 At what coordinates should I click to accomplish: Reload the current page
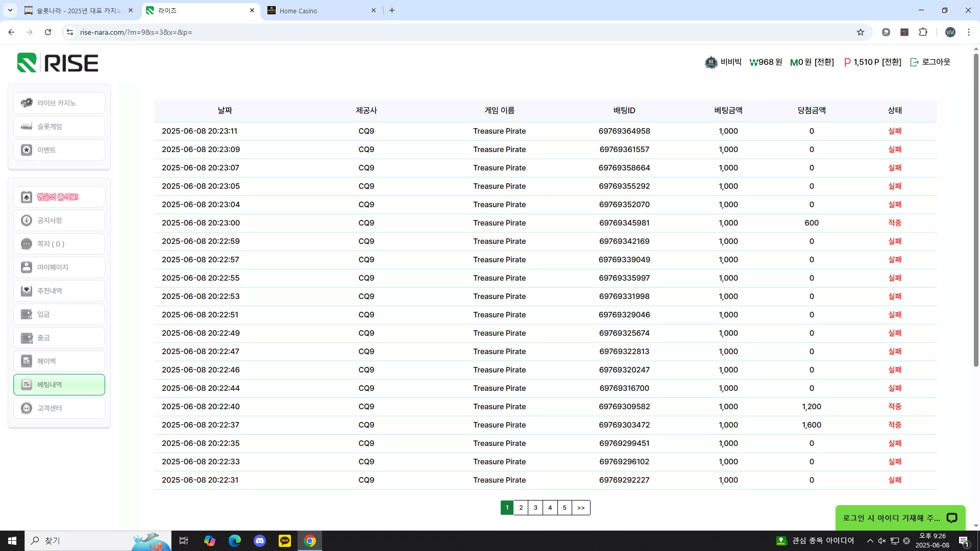click(48, 32)
